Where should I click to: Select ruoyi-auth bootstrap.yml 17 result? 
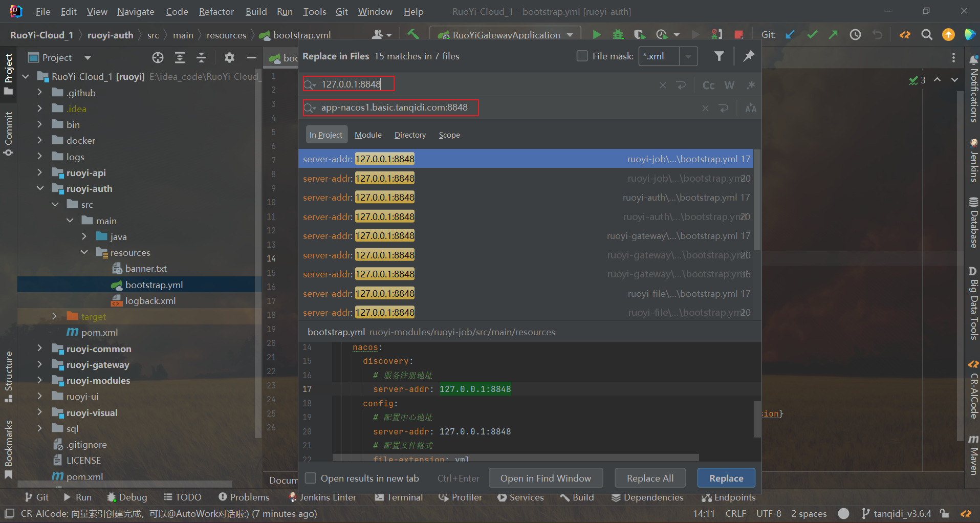[526, 197]
